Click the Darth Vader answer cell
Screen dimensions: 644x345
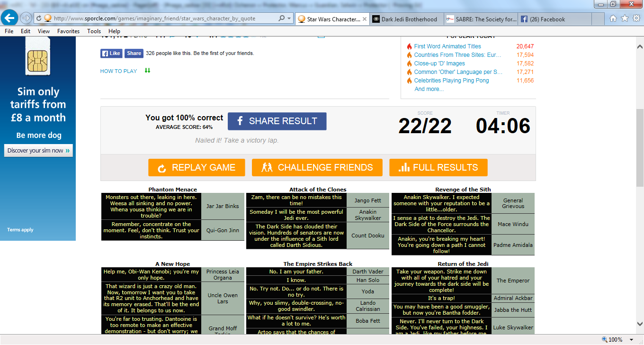(368, 272)
